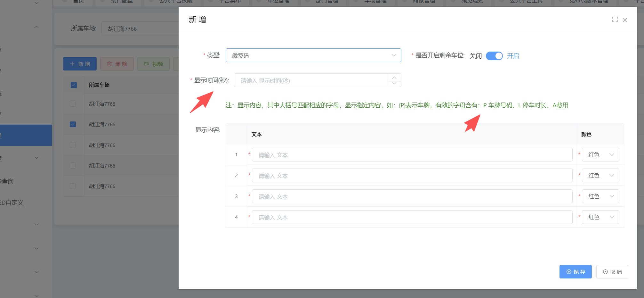Increase 显示时间 with the up stepper arrow
Viewport: 644px width, 298px height.
click(x=394, y=77)
